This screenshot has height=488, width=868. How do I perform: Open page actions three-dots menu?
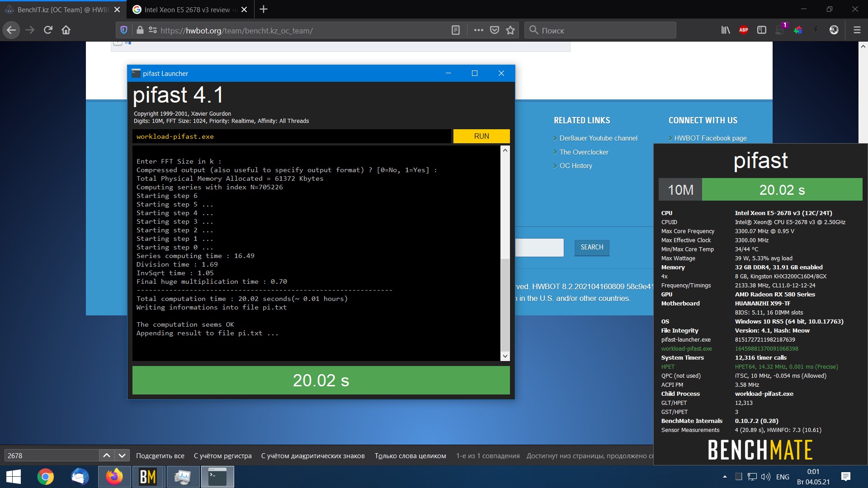pos(478,30)
